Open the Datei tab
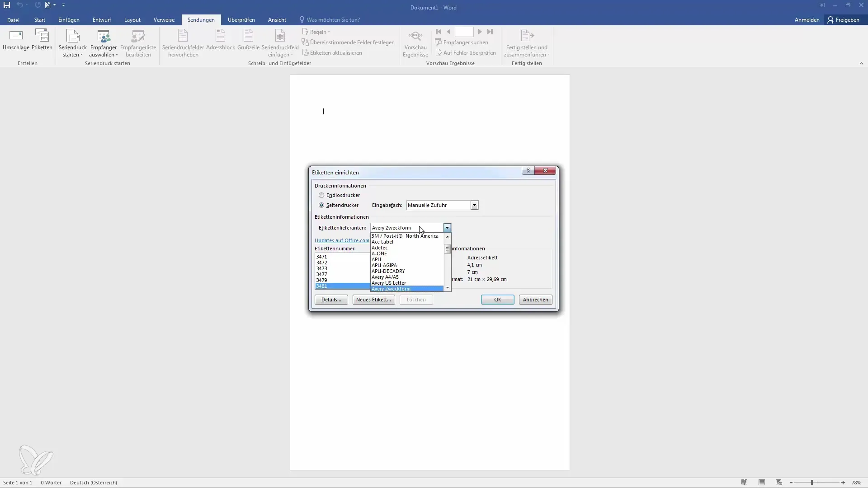This screenshot has height=488, width=868. [x=13, y=20]
